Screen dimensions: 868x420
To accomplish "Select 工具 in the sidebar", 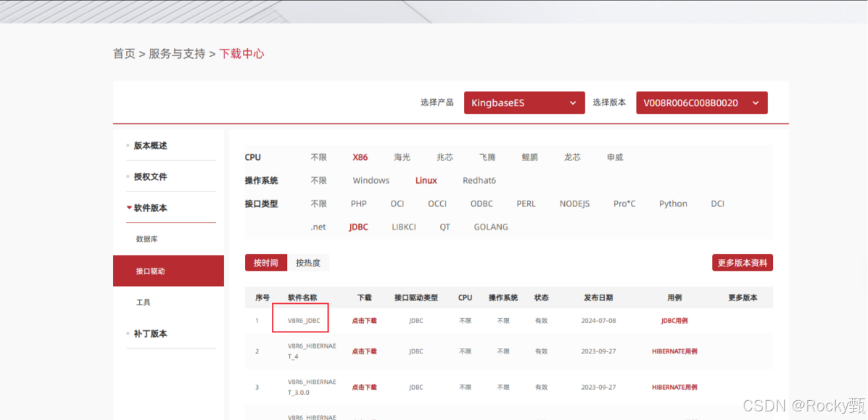I will point(143,302).
